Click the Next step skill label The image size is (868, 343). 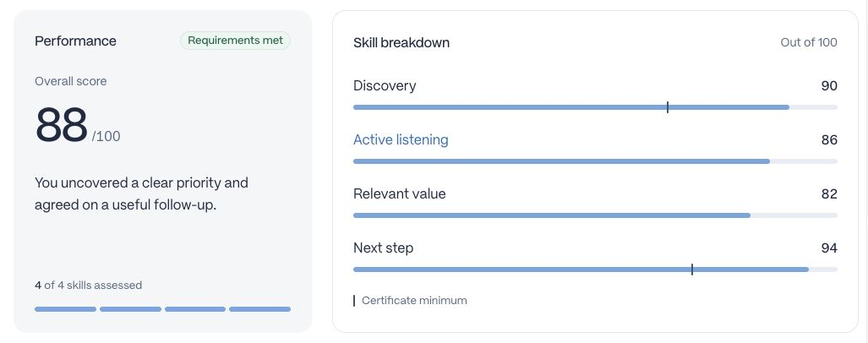pyautogui.click(x=383, y=248)
